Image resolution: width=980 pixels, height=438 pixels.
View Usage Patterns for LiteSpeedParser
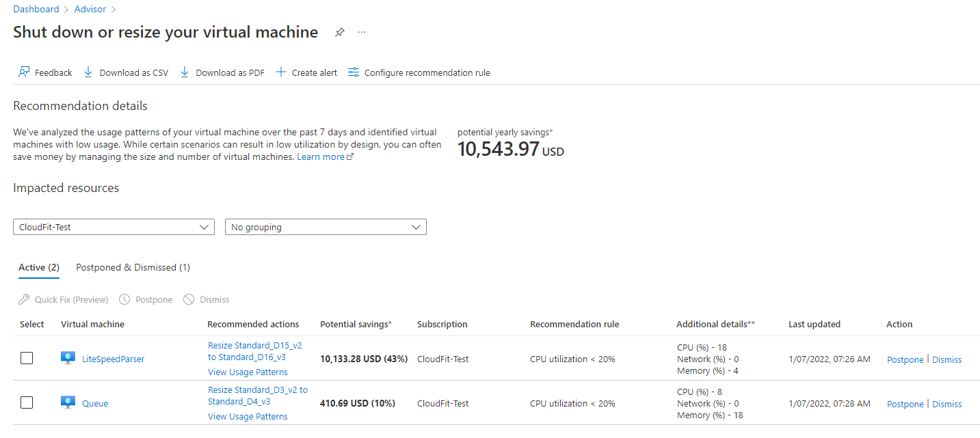248,372
